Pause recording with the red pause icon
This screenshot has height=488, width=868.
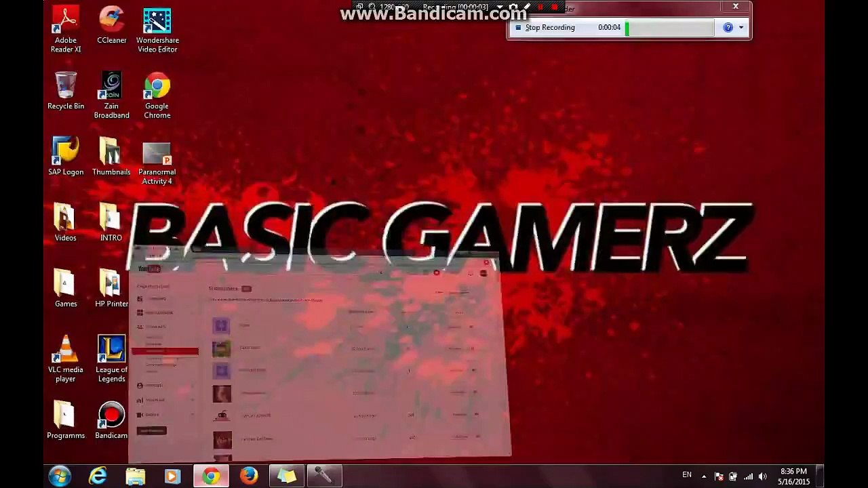(x=540, y=7)
